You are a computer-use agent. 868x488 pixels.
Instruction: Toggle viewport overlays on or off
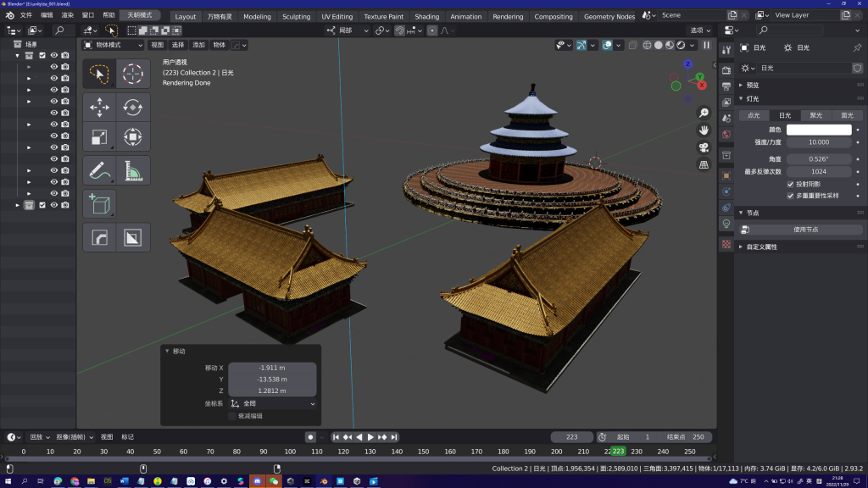coord(607,46)
